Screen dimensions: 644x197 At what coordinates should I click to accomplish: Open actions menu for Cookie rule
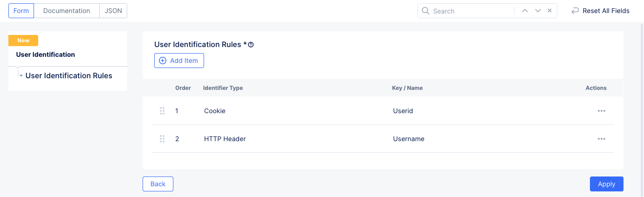(601, 111)
